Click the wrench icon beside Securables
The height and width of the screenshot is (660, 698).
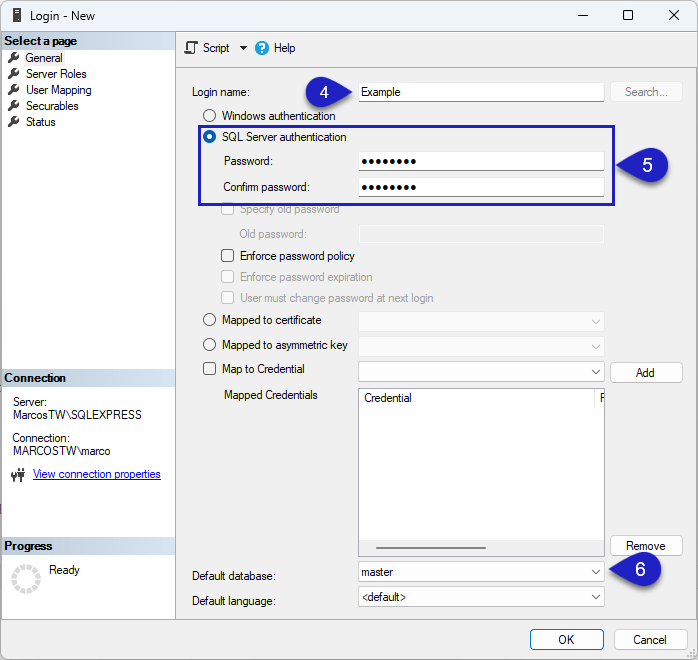[14, 106]
